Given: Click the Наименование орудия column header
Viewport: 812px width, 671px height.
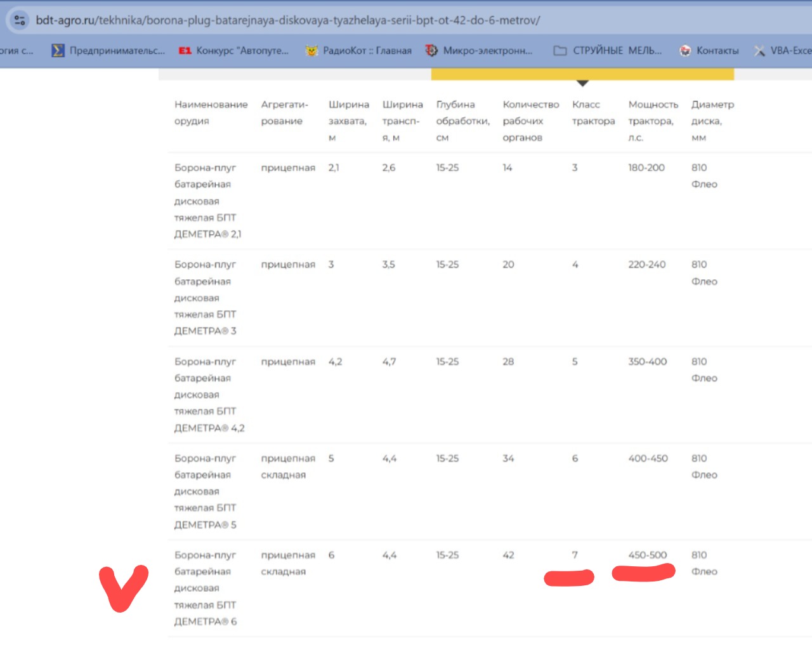Looking at the screenshot, I should click(211, 112).
